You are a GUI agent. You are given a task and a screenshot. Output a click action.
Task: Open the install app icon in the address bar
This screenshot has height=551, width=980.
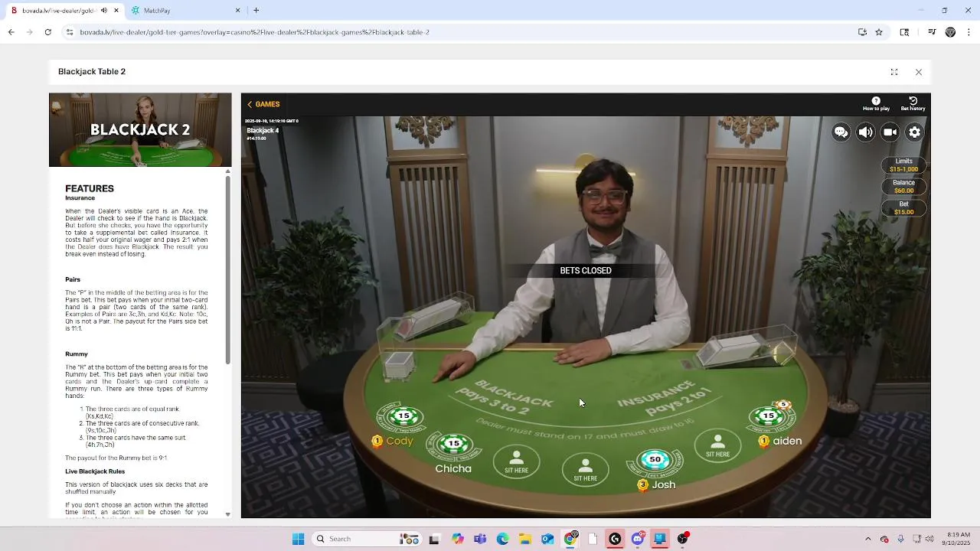point(862,32)
